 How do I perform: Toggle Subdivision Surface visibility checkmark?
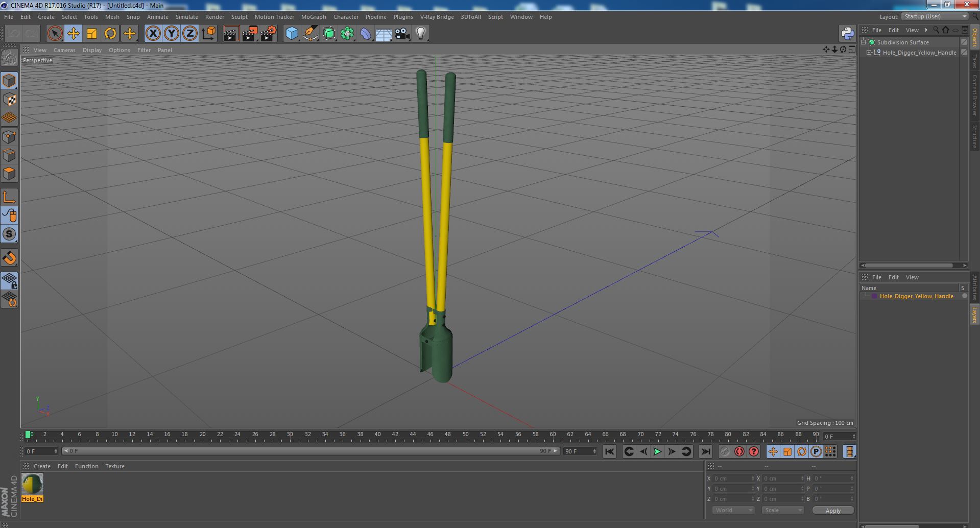tap(964, 42)
